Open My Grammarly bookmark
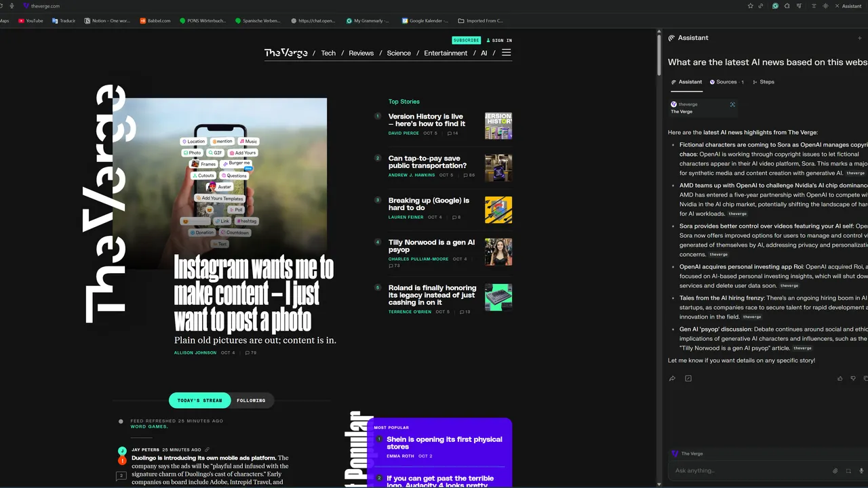The image size is (868, 488). point(368,20)
